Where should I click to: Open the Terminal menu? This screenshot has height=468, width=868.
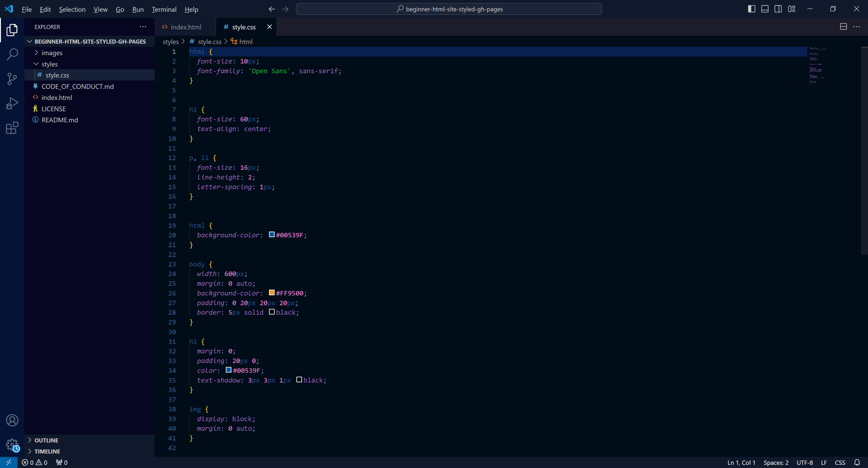pyautogui.click(x=164, y=9)
